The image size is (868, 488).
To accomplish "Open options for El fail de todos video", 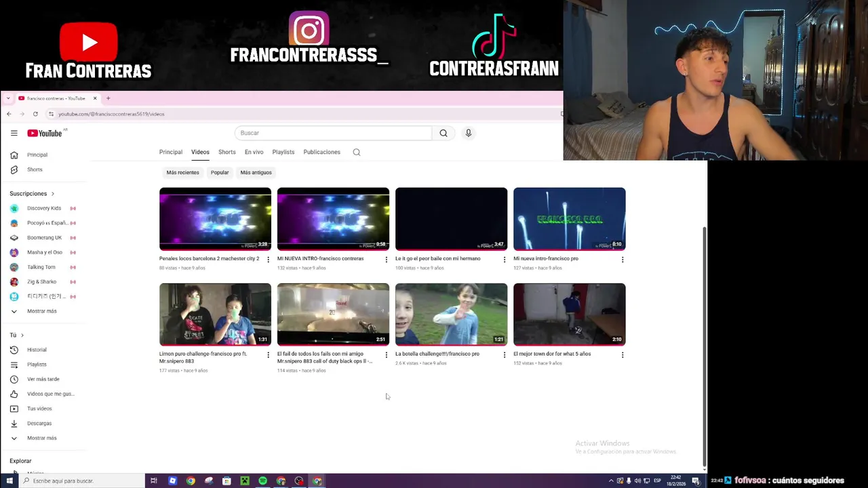I will 387,354.
